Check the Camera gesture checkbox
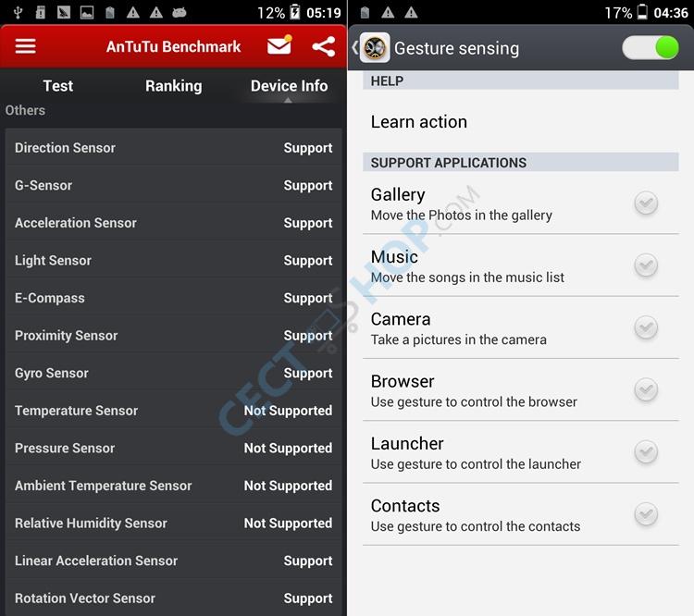Screen dimensions: 694x616 tap(646, 327)
